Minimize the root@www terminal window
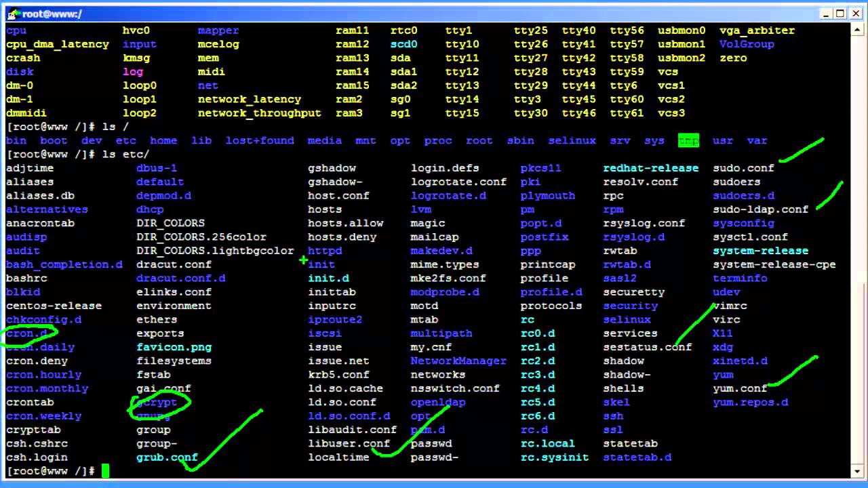 [x=825, y=14]
